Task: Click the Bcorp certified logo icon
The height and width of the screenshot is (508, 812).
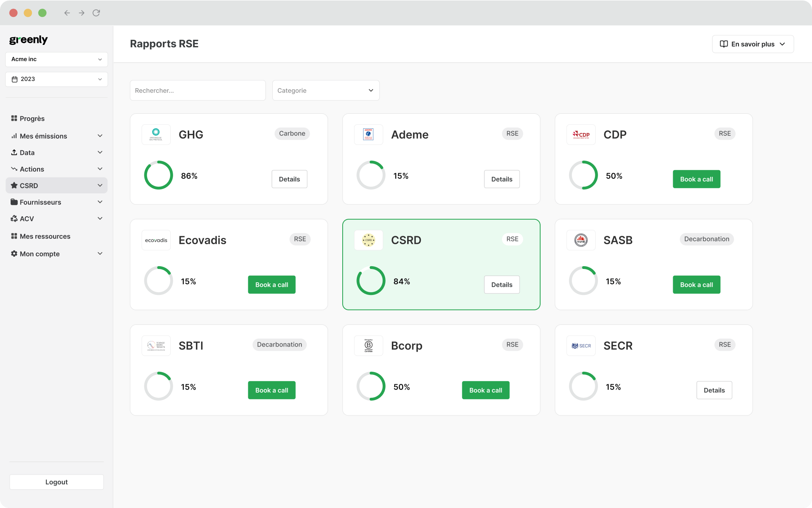Action: (368, 346)
